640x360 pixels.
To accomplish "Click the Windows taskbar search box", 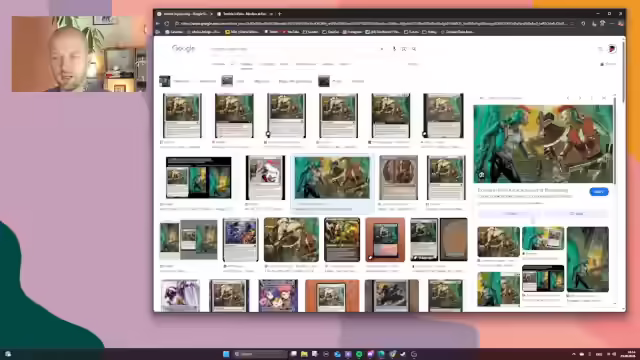I will (260, 354).
